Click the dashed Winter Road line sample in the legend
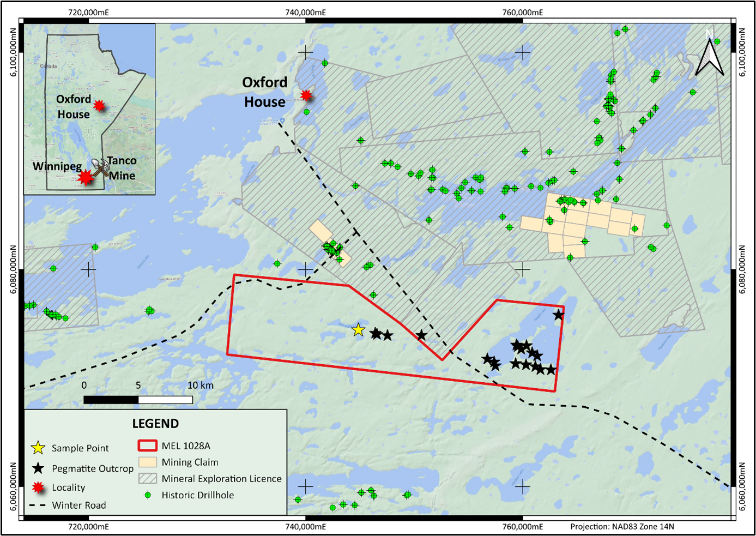756x536 pixels. coord(37,505)
